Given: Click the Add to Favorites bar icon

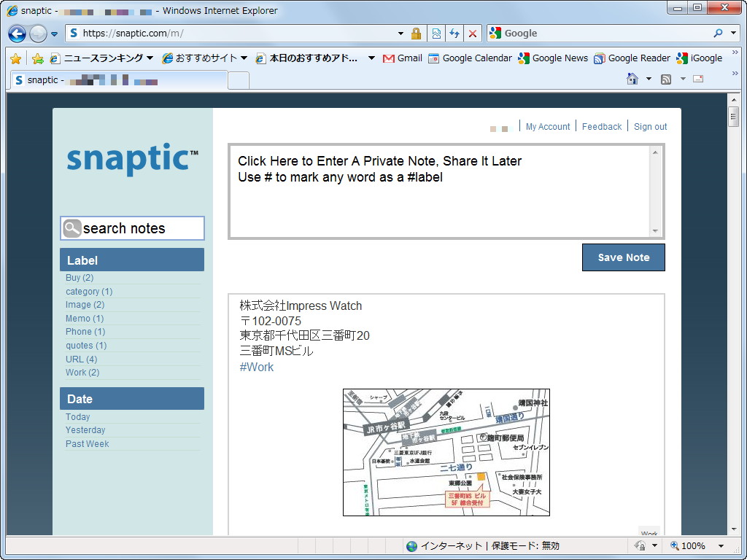Looking at the screenshot, I should tap(38, 58).
